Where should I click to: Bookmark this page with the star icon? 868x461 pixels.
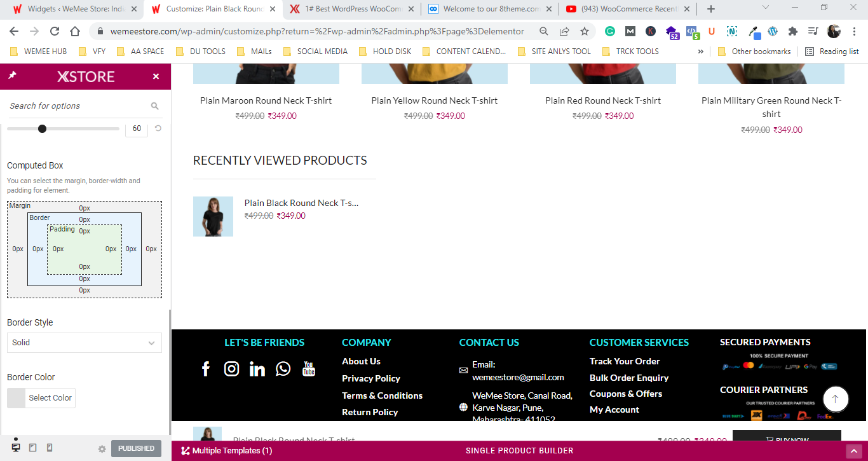(585, 31)
